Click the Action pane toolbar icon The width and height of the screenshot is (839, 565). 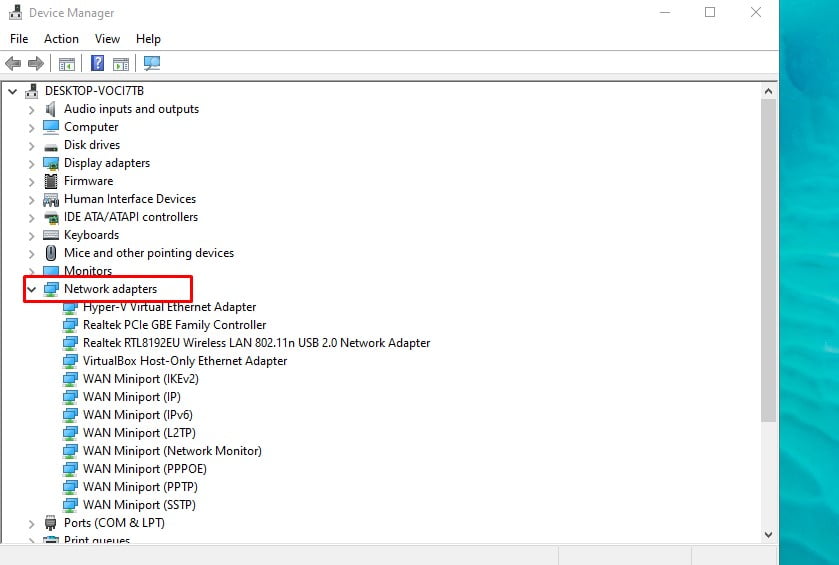coord(121,64)
